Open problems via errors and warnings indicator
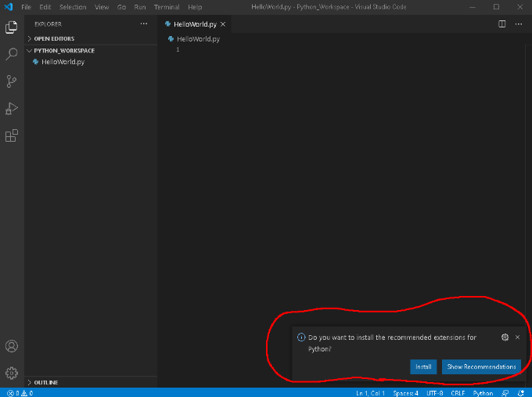Screen dimensions: 532x397 tap(20, 393)
